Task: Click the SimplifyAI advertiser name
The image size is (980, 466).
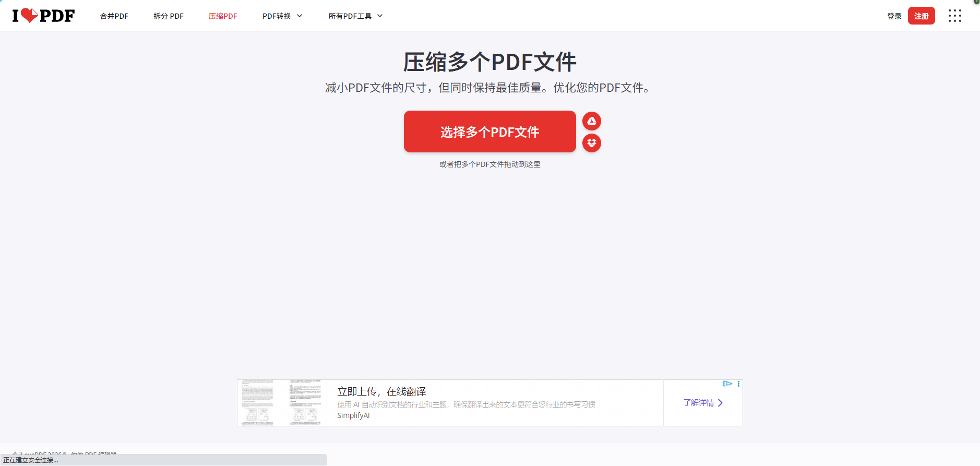Action: [353, 415]
